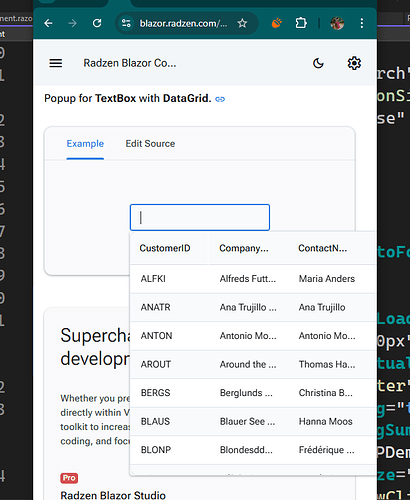Reload the page in the browser
The width and height of the screenshot is (410, 500).
coord(97,23)
